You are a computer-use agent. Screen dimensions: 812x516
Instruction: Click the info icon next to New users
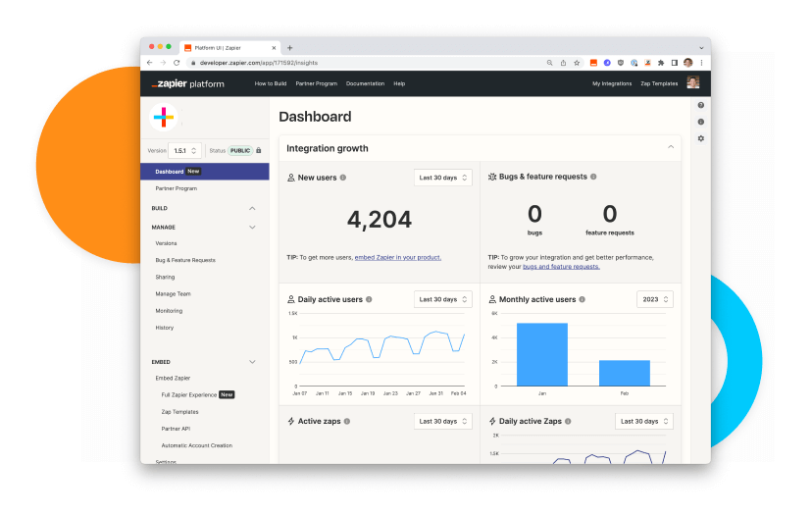point(343,178)
